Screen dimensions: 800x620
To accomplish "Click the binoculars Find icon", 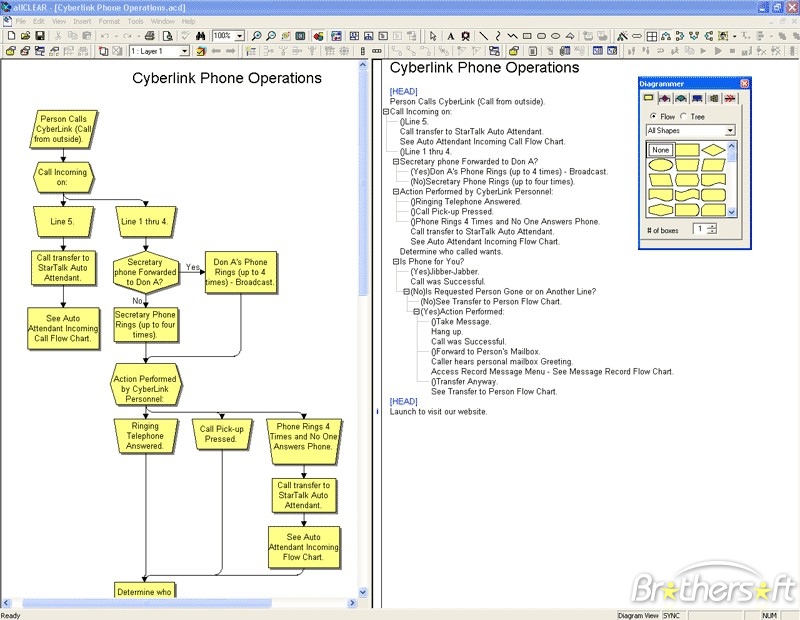I will [x=200, y=36].
